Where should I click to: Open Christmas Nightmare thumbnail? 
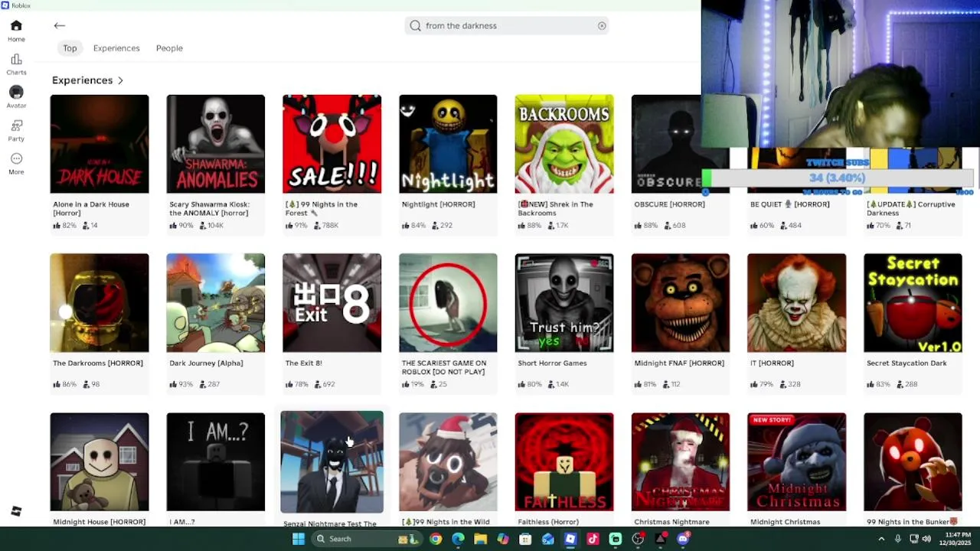[681, 462]
